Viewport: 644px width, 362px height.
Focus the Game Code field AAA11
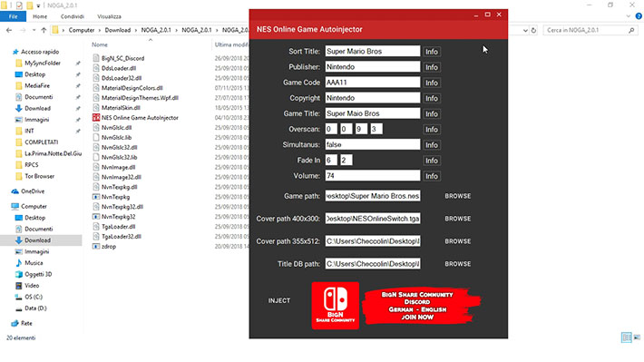pos(373,83)
